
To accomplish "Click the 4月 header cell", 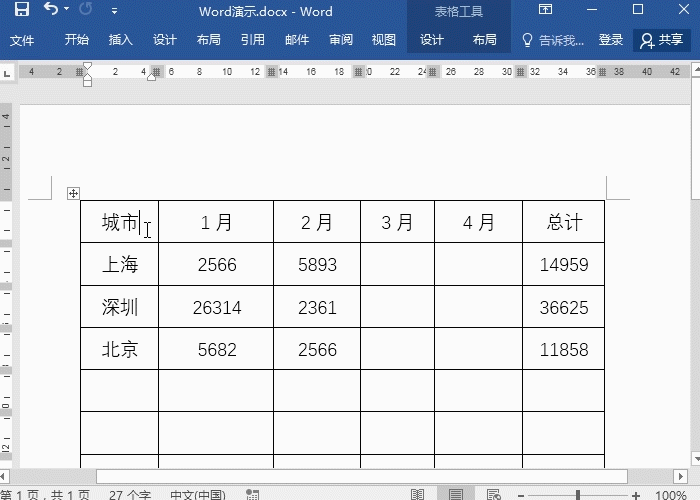I will [479, 222].
